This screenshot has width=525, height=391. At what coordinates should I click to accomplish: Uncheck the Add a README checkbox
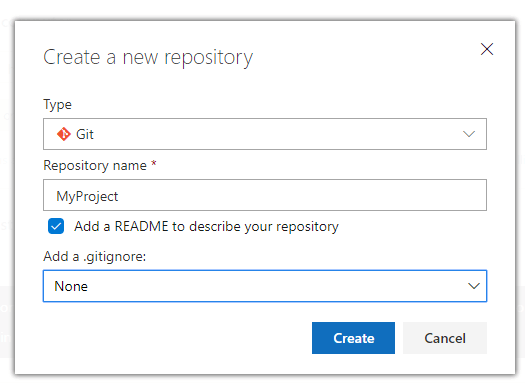[56, 226]
